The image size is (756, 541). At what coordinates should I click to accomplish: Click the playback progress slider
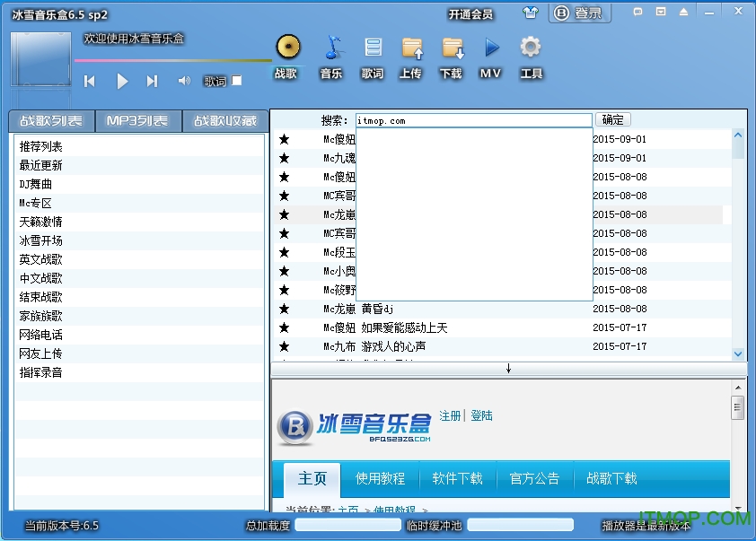pyautogui.click(x=172, y=61)
